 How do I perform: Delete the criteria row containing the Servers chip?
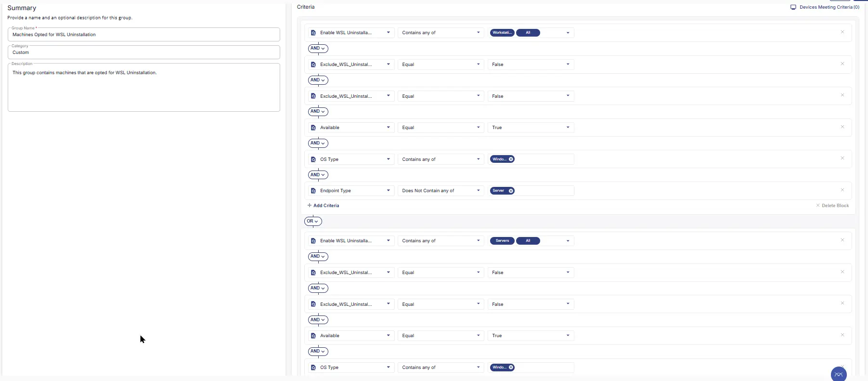[x=842, y=240]
